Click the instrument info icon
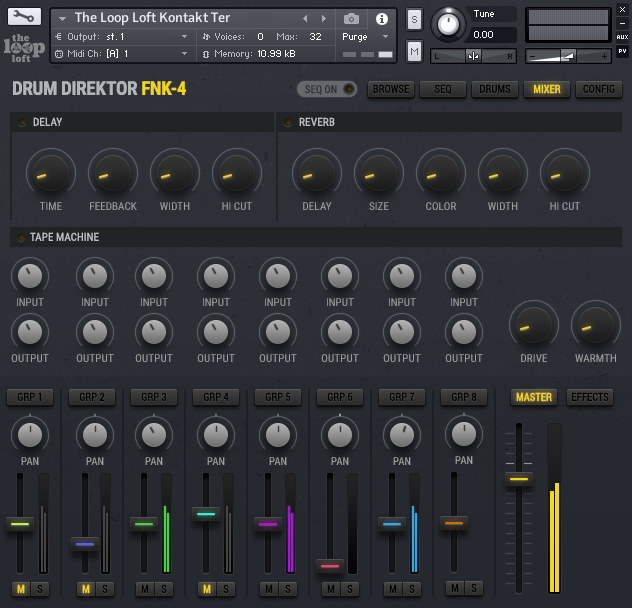This screenshot has height=608, width=632. click(x=381, y=18)
